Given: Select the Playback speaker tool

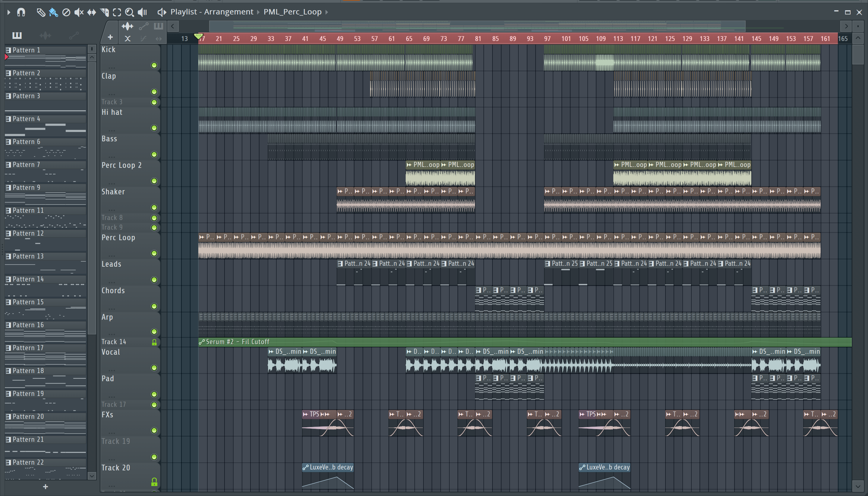Looking at the screenshot, I should [x=142, y=12].
